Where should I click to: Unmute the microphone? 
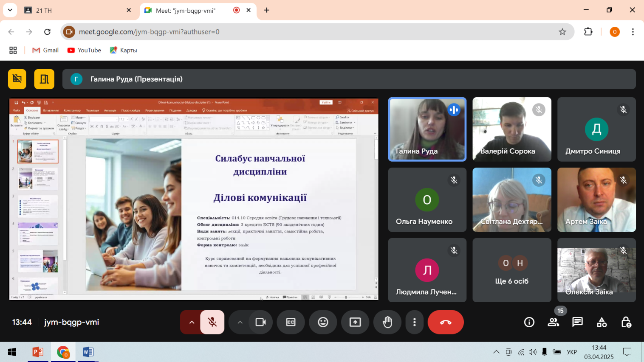point(212,322)
